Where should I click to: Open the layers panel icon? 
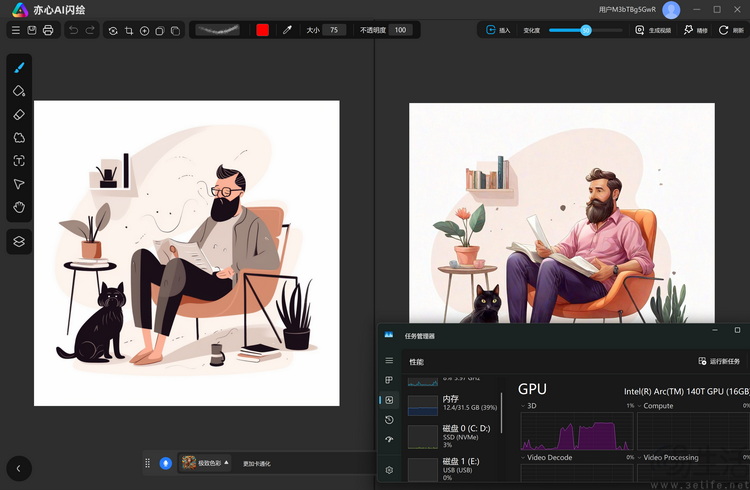click(19, 241)
